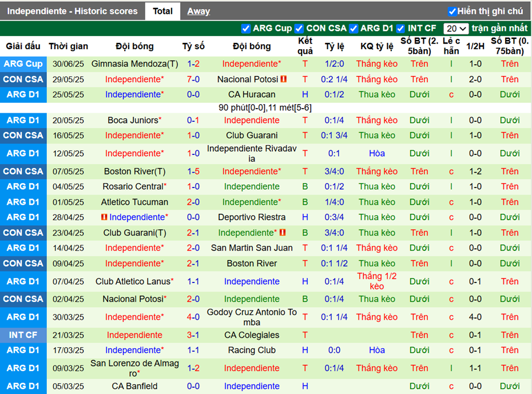Uncheck the INT CF filter checkbox
The image size is (532, 394).
400,29
